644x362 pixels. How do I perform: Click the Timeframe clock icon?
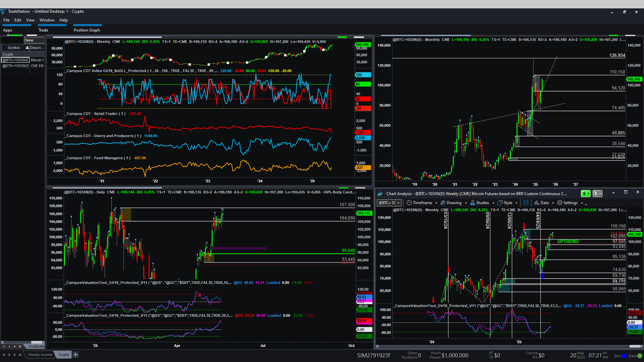coord(409,203)
